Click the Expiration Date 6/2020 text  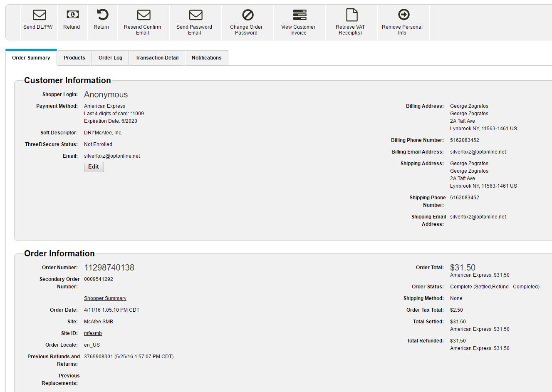coord(111,121)
